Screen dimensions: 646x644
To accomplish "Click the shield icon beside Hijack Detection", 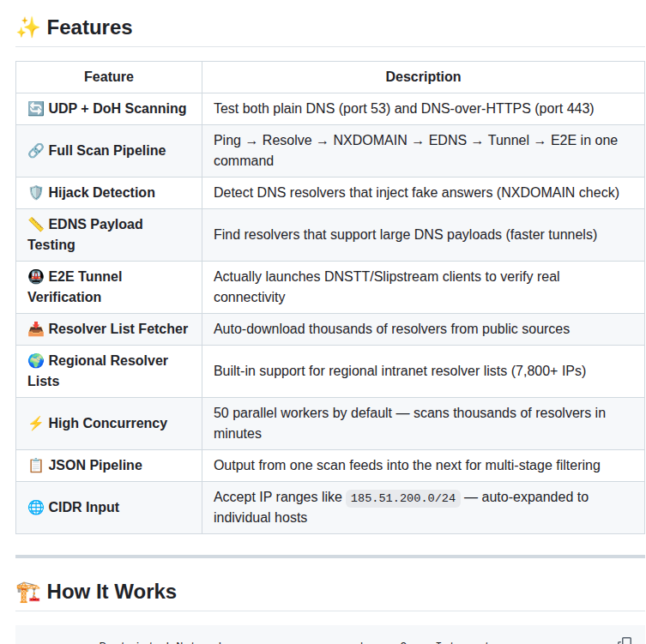I will click(36, 193).
